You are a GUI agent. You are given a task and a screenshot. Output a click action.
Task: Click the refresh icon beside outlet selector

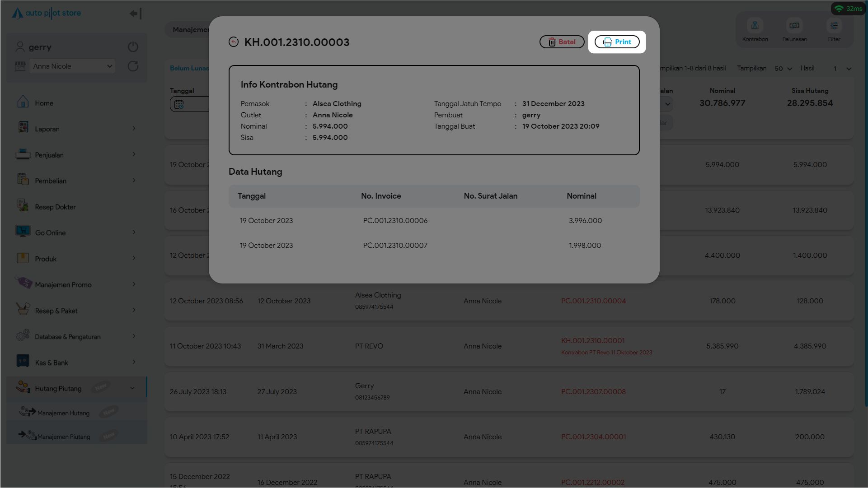(x=133, y=66)
